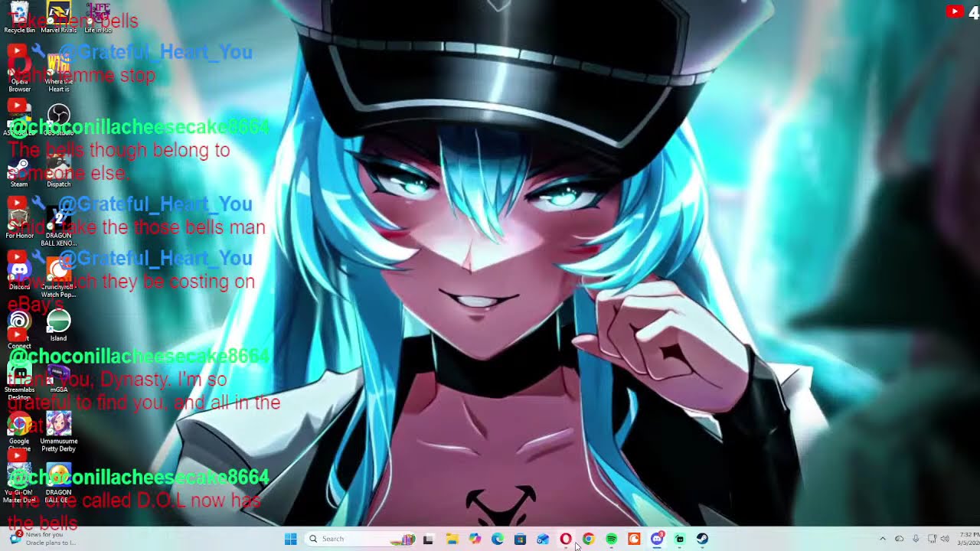Open the News for you taskbar widget
Screen dimensions: 980x551
point(42,539)
